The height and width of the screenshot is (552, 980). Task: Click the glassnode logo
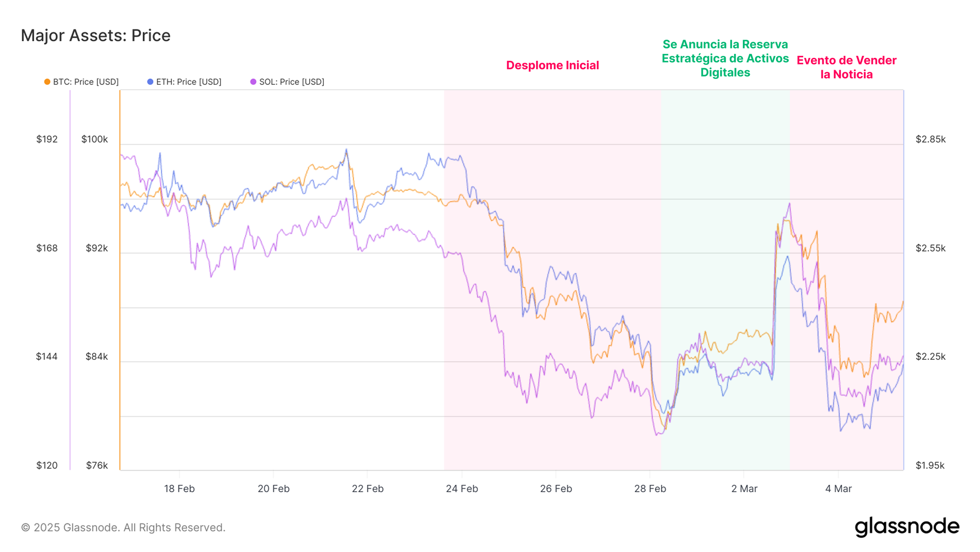(x=907, y=527)
